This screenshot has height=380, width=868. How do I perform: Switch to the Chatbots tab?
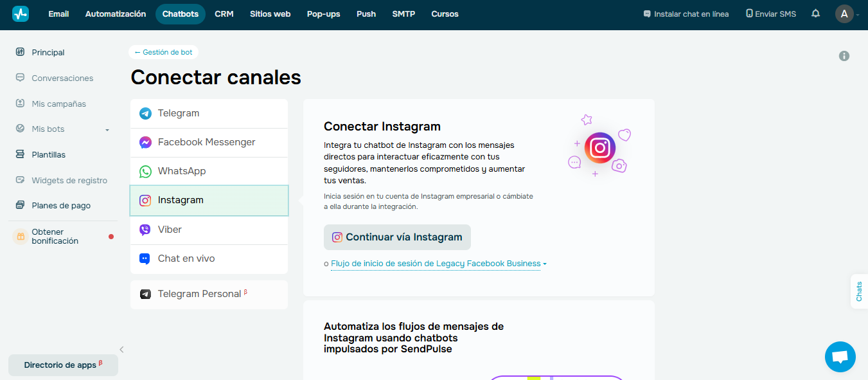click(180, 14)
